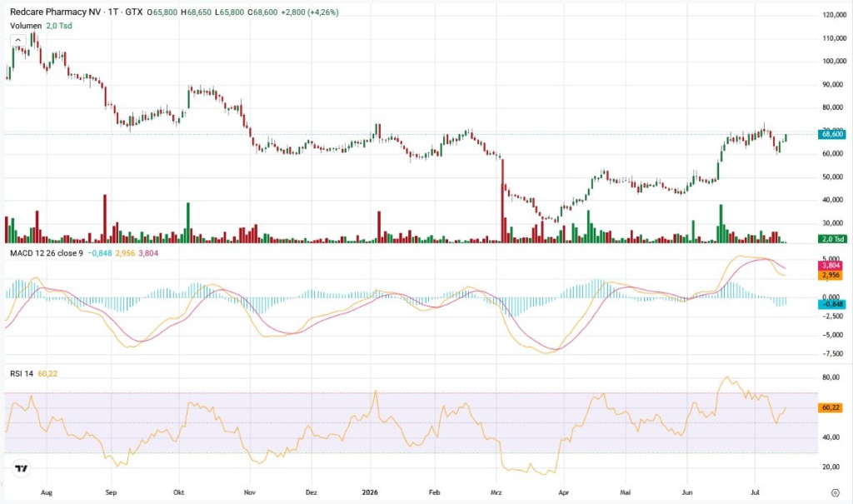853x504 pixels.
Task: Click the Redcare Pharmacy NV symbol title
Action: 56,12
